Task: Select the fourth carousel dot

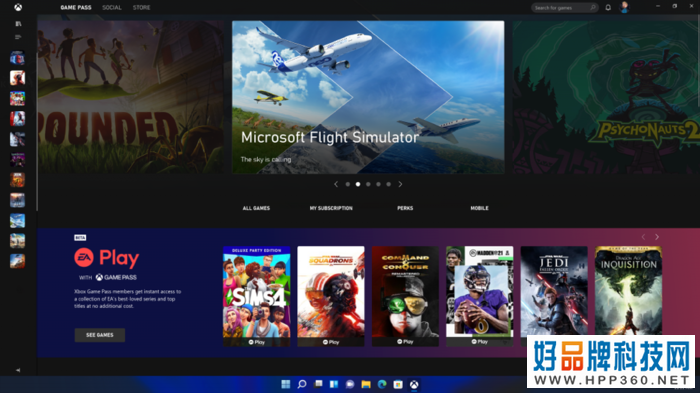Action: tap(379, 184)
